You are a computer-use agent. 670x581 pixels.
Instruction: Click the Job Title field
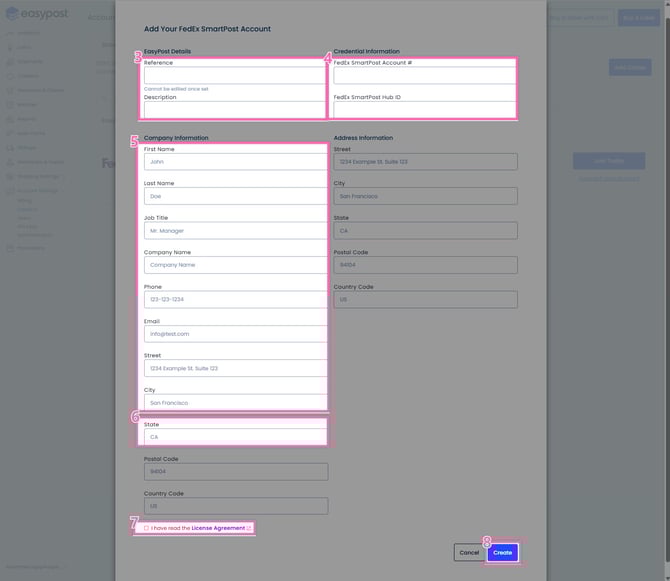coord(236,231)
